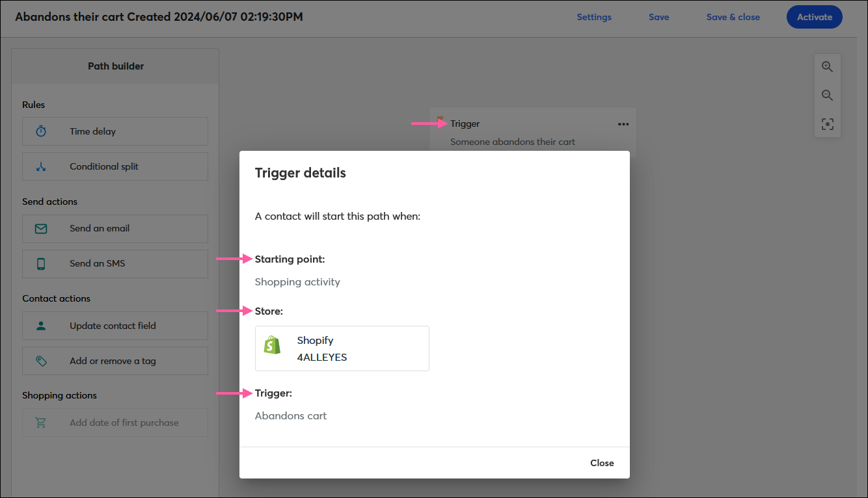Zoom in on the path canvas
868x498 pixels.
coord(827,66)
